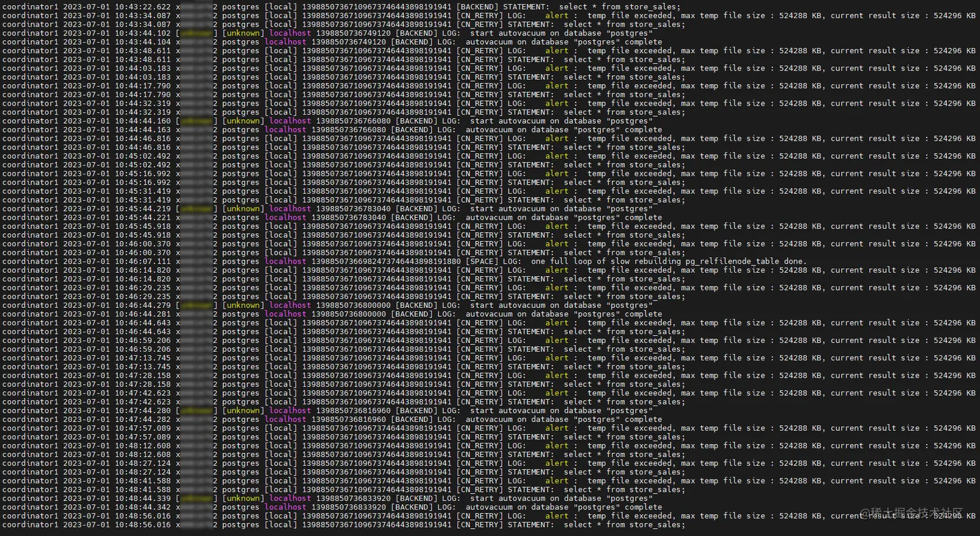Image resolution: width=980 pixels, height=536 pixels.
Task: Select '524288 KB' value at 10:45:45.918
Action: [x=801, y=226]
